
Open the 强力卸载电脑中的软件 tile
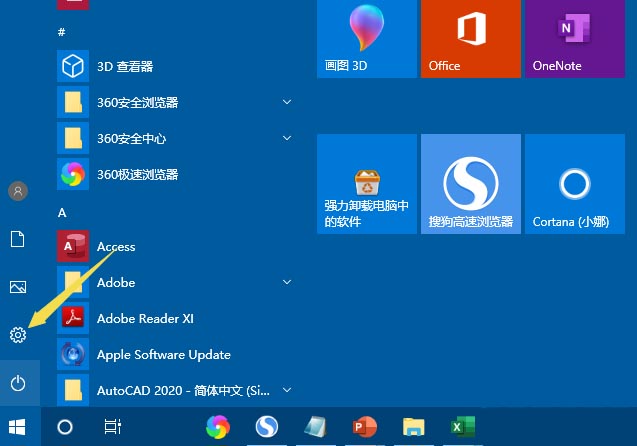367,184
